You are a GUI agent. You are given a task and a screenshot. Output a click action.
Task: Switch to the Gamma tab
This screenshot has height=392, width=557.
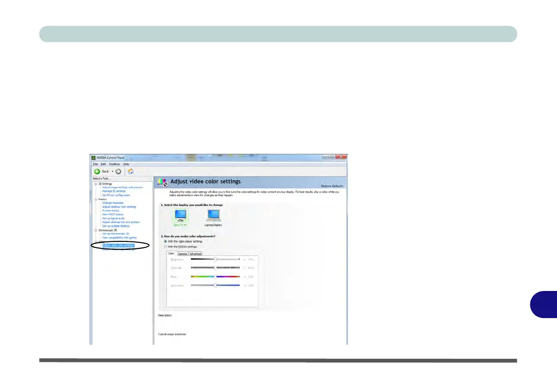(183, 254)
